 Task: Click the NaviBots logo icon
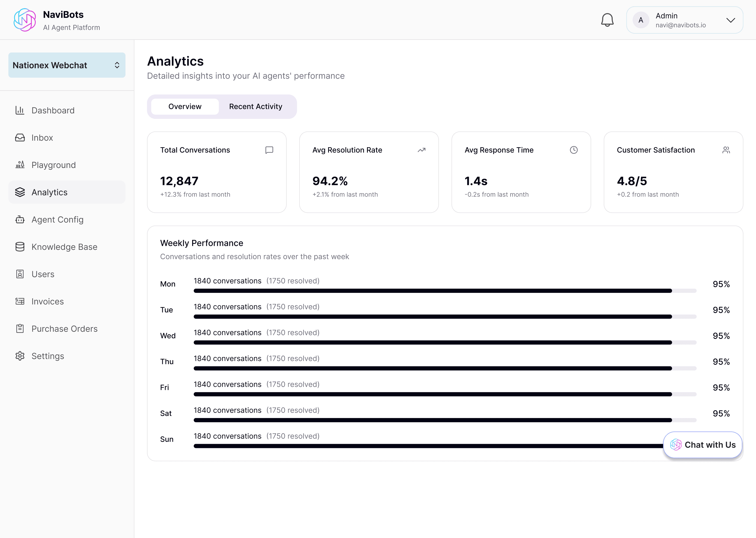click(25, 20)
